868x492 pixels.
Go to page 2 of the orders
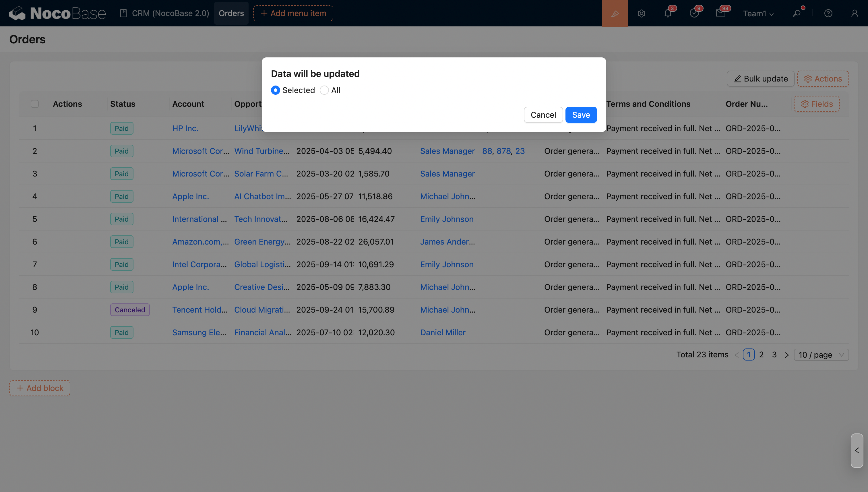761,355
